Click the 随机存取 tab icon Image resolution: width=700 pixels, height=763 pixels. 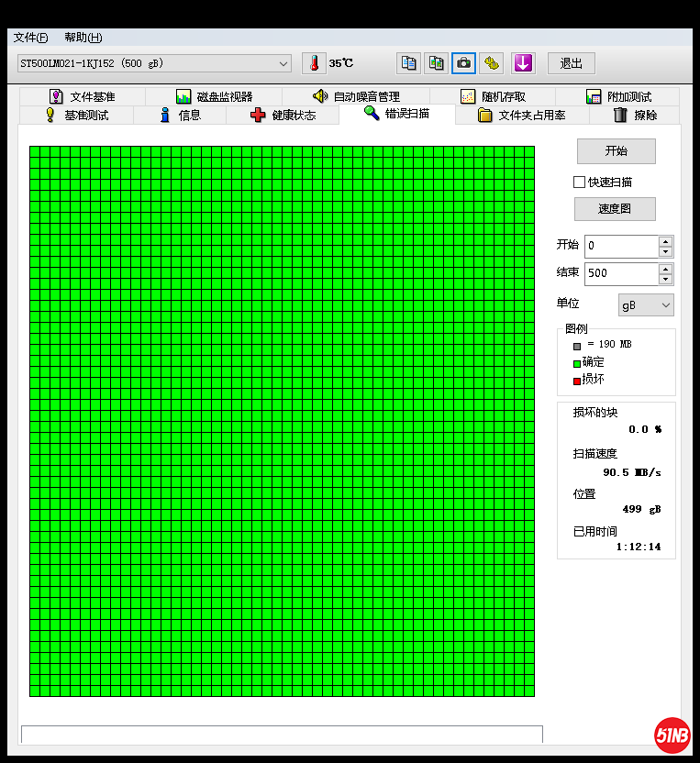click(x=468, y=96)
